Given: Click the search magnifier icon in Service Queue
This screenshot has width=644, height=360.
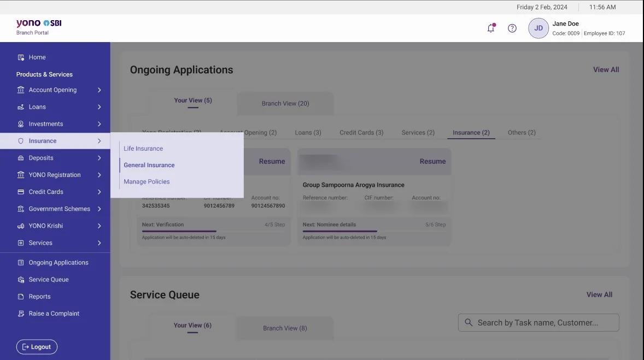Looking at the screenshot, I should [x=469, y=323].
